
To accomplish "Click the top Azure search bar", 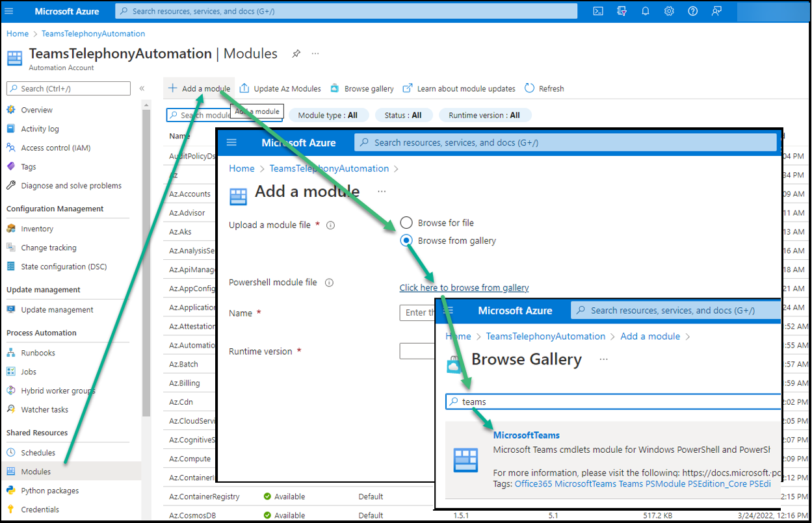I will [x=347, y=11].
